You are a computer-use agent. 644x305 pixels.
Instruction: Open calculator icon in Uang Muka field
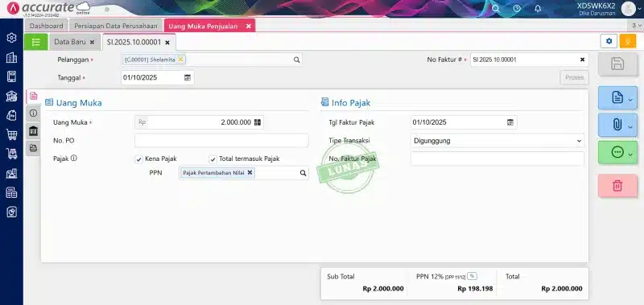[x=258, y=122]
